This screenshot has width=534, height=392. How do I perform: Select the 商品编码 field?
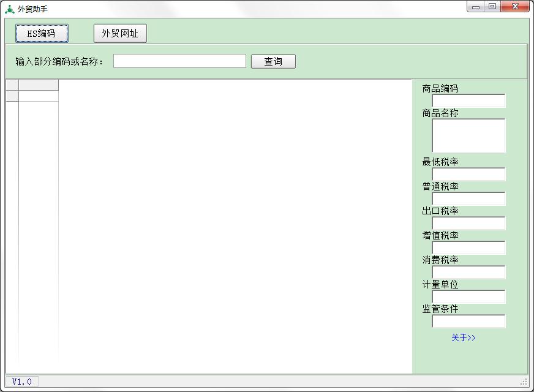coord(468,101)
